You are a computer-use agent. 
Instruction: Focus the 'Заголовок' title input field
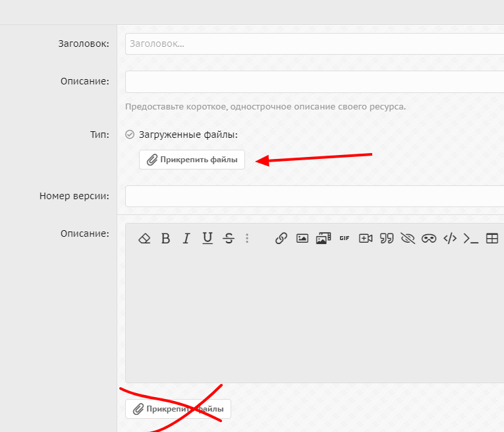click(315, 44)
